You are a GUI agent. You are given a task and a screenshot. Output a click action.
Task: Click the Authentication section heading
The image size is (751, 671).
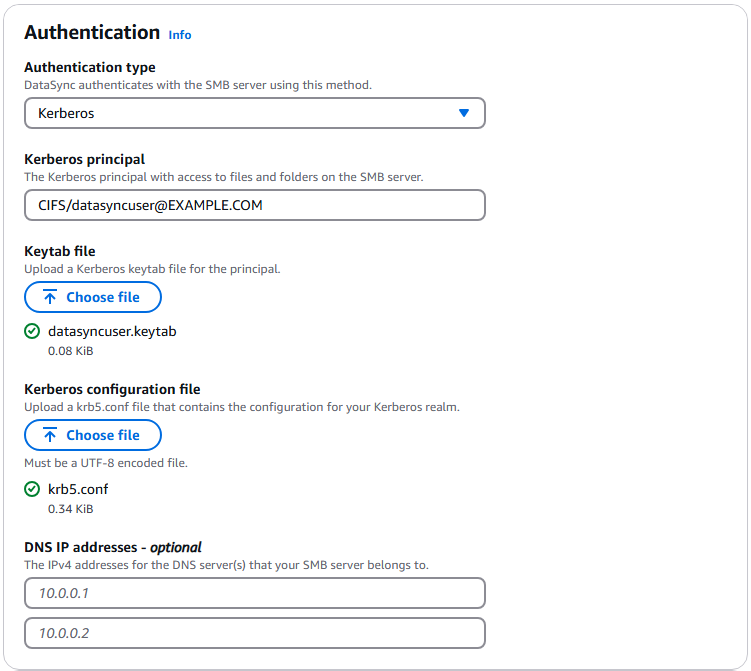click(92, 32)
